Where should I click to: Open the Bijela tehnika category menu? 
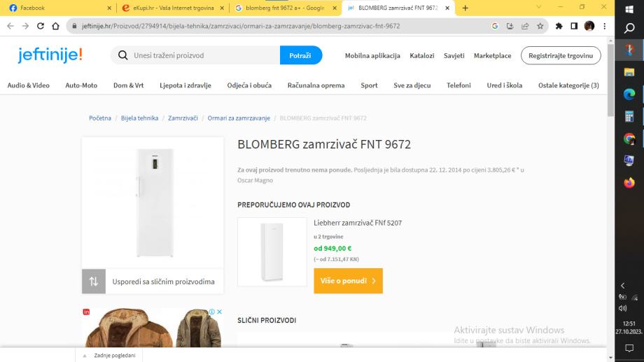(139, 118)
